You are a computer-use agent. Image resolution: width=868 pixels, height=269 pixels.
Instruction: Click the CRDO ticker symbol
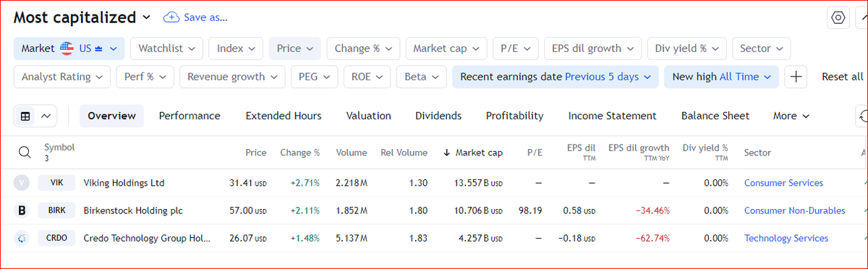coord(56,238)
